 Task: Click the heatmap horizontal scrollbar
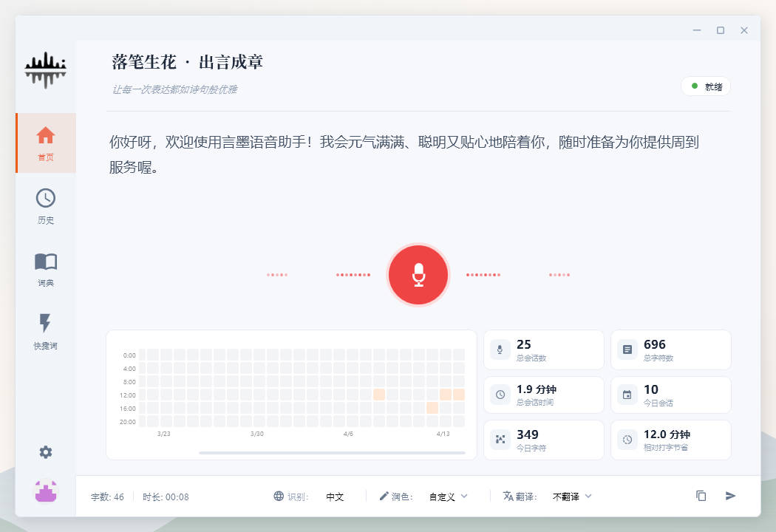[x=332, y=453]
